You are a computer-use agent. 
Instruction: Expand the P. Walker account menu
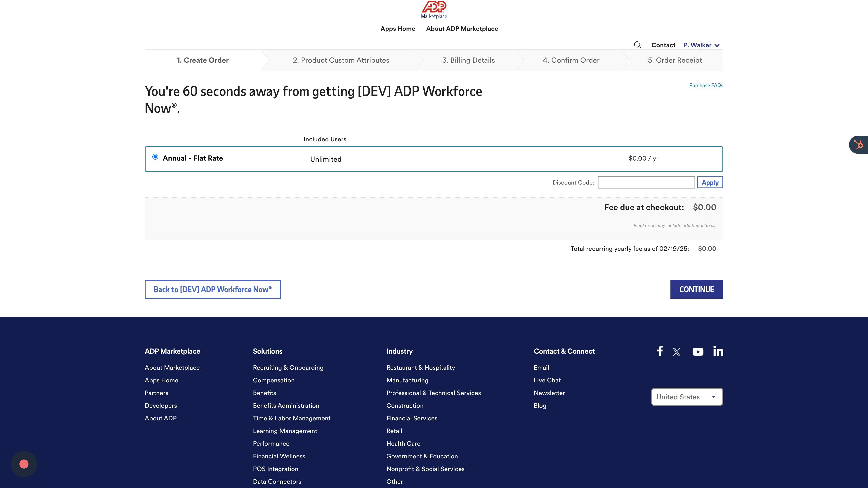[x=702, y=45]
